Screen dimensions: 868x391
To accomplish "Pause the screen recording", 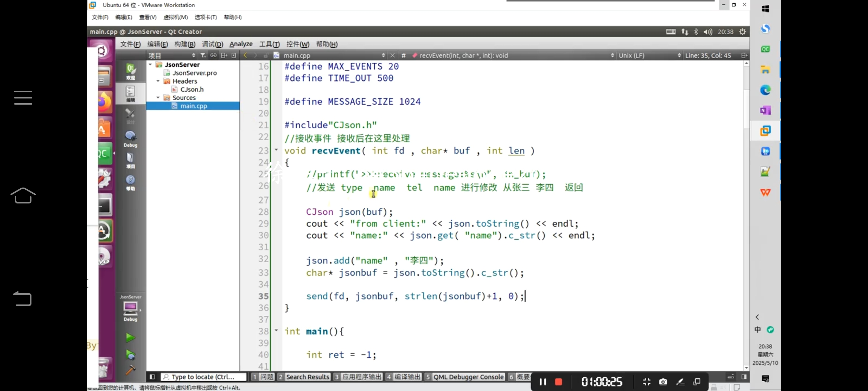I will pyautogui.click(x=542, y=382).
